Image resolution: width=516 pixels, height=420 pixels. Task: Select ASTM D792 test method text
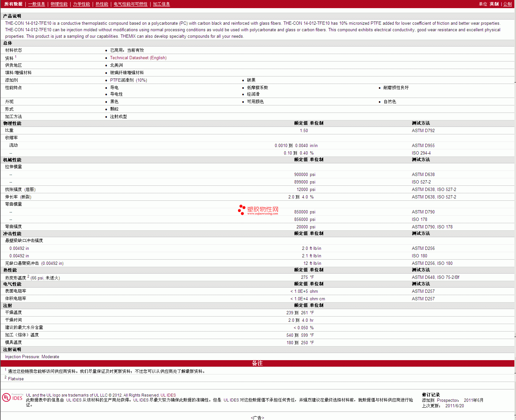coord(423,130)
